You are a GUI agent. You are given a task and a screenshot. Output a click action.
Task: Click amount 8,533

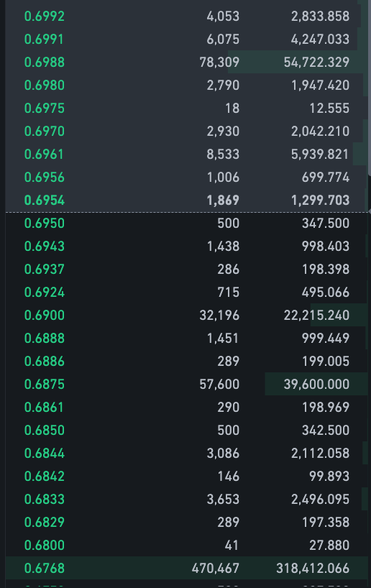click(x=223, y=154)
